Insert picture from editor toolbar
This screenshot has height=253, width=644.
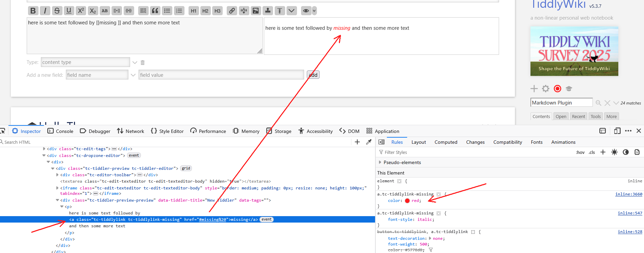[256, 11]
